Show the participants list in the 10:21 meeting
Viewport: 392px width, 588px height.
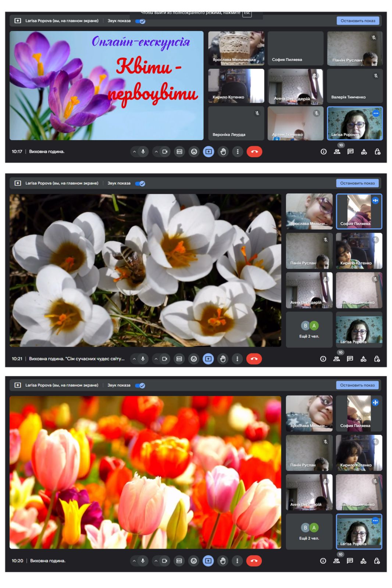336,359
